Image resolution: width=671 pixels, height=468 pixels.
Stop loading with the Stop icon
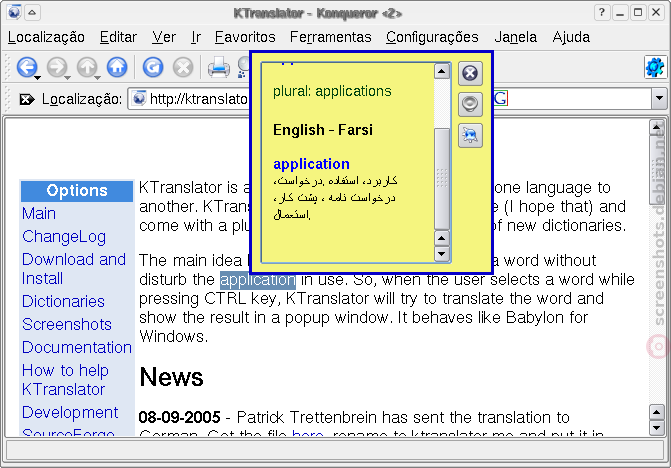(183, 67)
